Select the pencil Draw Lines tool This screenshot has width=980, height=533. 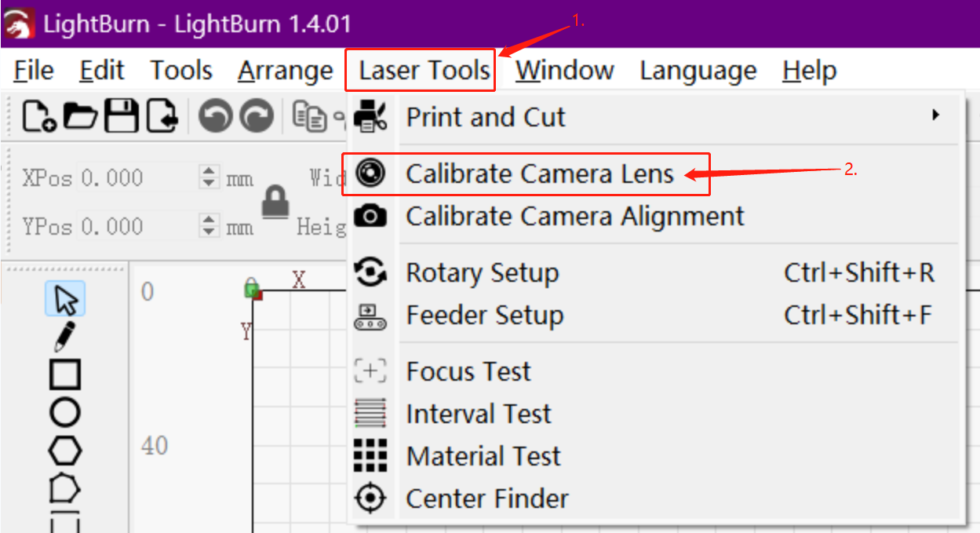pyautogui.click(x=65, y=336)
